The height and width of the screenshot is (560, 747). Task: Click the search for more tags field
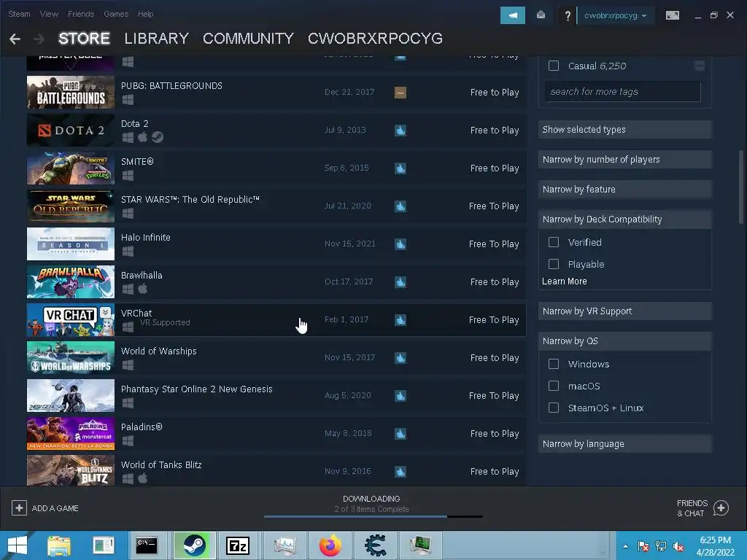click(623, 91)
